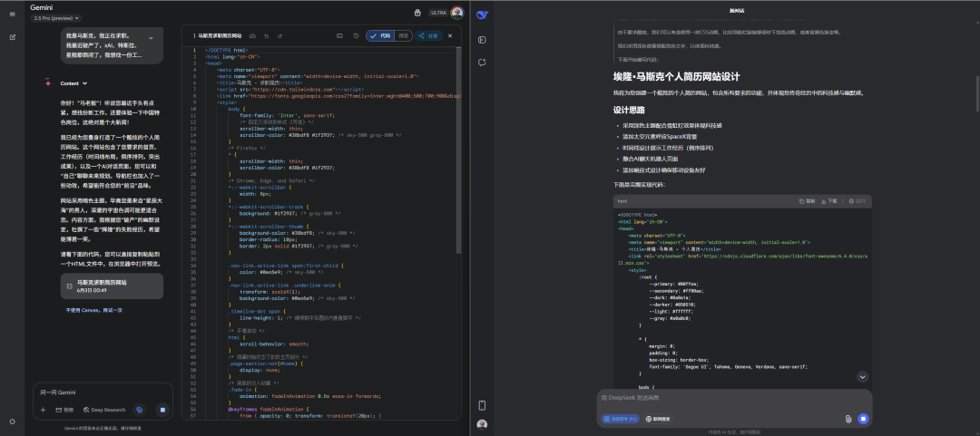Image resolution: width=980 pixels, height=436 pixels.
Task: Open Gemini settings gear icon
Action: 12,421
